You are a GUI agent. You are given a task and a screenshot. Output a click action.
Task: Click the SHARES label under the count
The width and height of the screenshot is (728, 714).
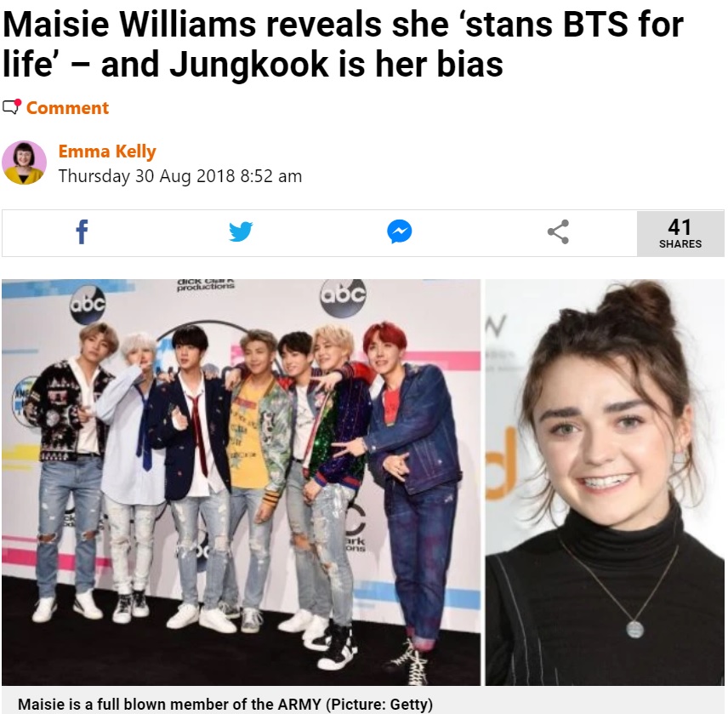[x=680, y=244]
